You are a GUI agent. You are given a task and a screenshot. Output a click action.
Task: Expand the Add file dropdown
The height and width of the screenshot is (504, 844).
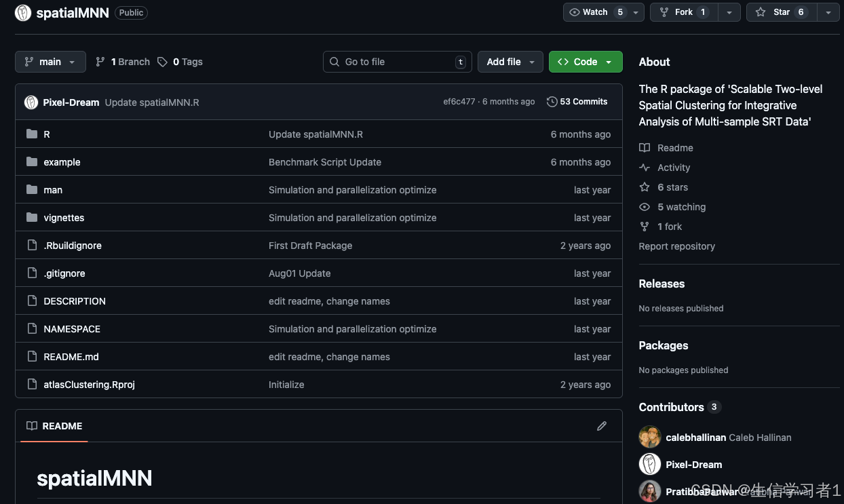(510, 62)
